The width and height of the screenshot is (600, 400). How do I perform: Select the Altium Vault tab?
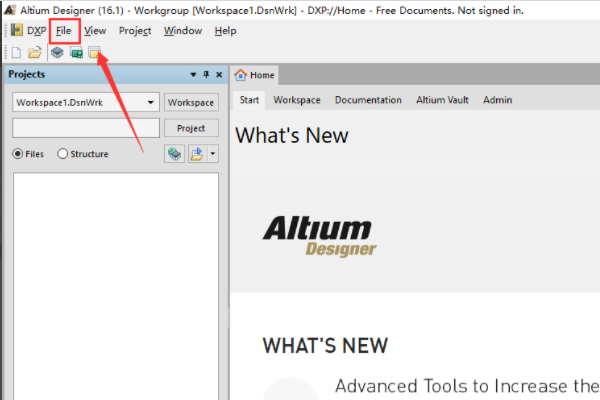click(x=442, y=100)
